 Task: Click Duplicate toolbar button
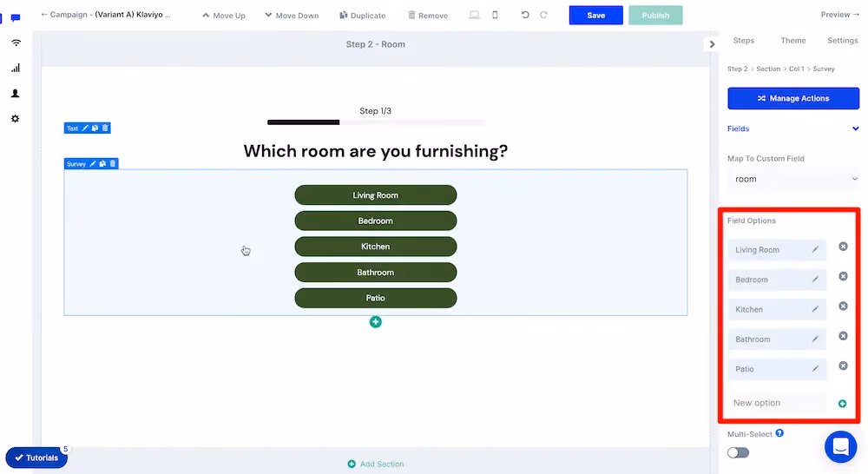click(x=363, y=16)
